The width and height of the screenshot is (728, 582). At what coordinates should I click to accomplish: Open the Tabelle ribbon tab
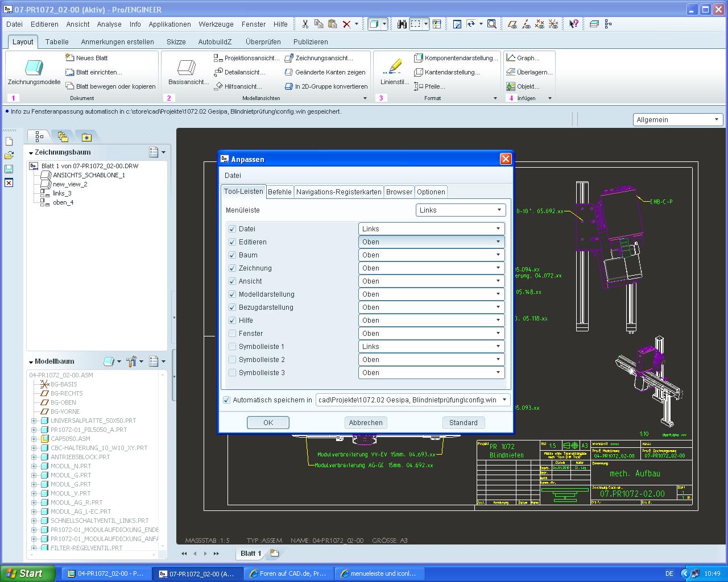[x=57, y=41]
